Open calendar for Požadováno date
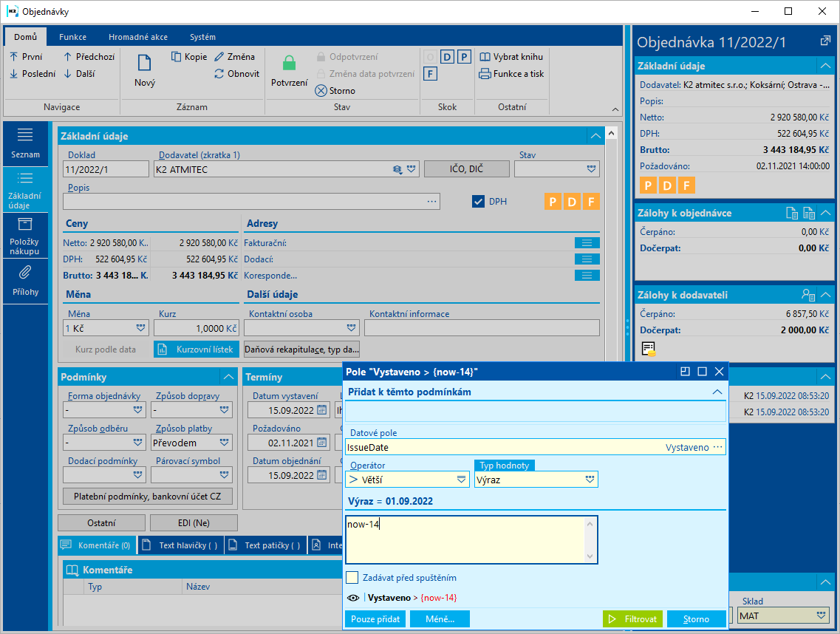The height and width of the screenshot is (634, 840). click(x=321, y=443)
